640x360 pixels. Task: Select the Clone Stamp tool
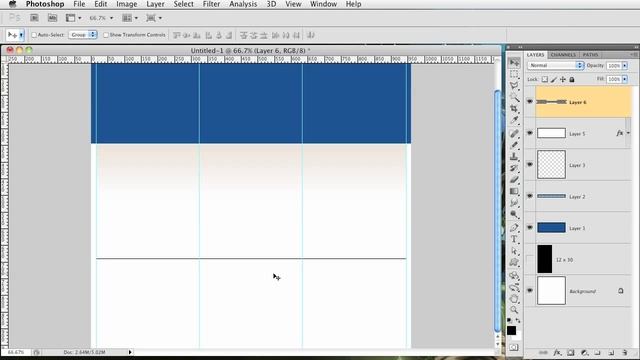pyautogui.click(x=514, y=156)
